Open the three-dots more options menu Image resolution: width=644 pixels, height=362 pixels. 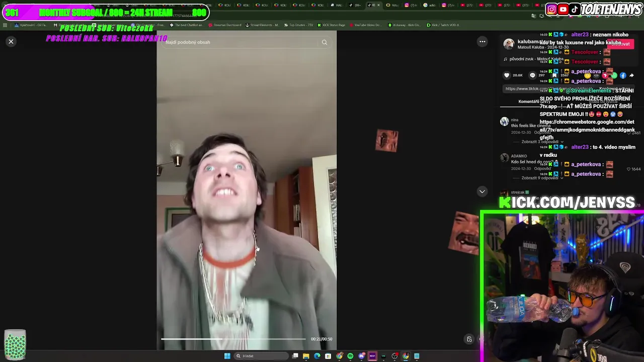pyautogui.click(x=482, y=42)
